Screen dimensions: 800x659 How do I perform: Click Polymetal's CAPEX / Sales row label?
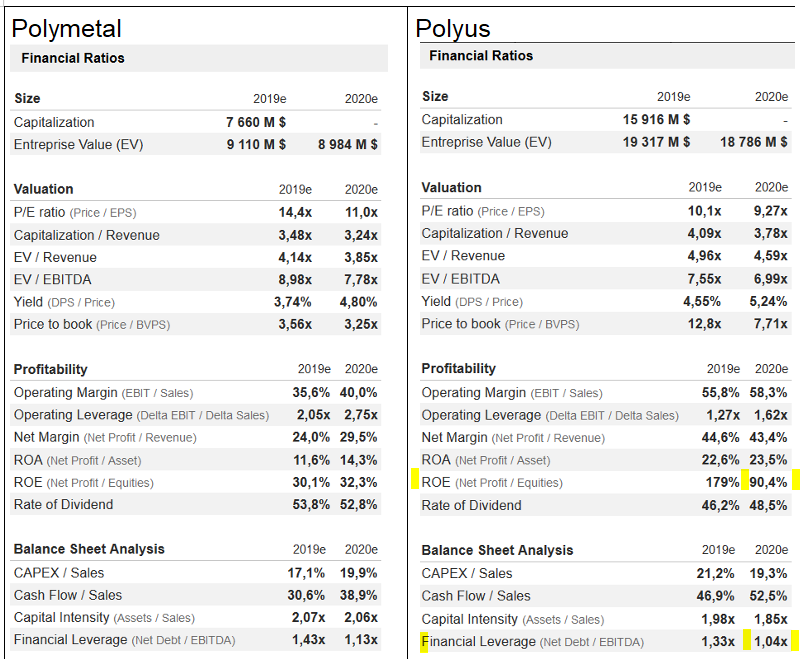[x=59, y=573]
